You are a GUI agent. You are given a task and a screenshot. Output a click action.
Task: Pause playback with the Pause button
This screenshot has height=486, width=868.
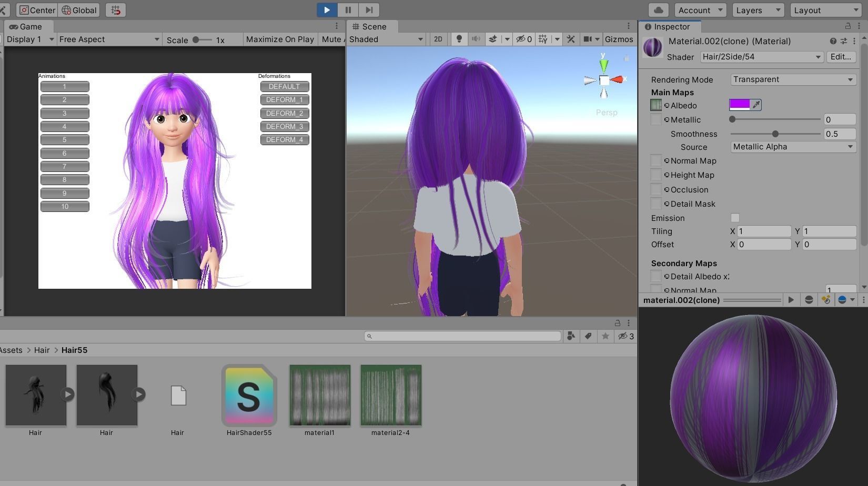tap(348, 9)
